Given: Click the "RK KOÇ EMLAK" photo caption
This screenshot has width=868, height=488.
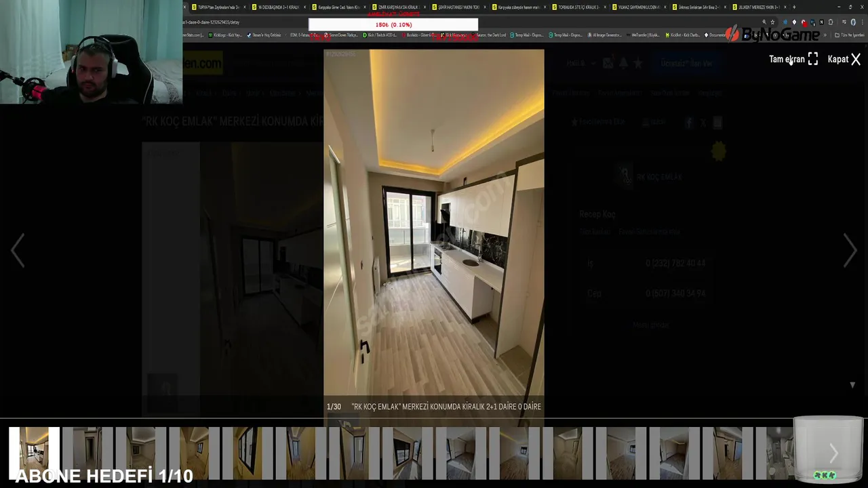Looking at the screenshot, I should (446, 407).
